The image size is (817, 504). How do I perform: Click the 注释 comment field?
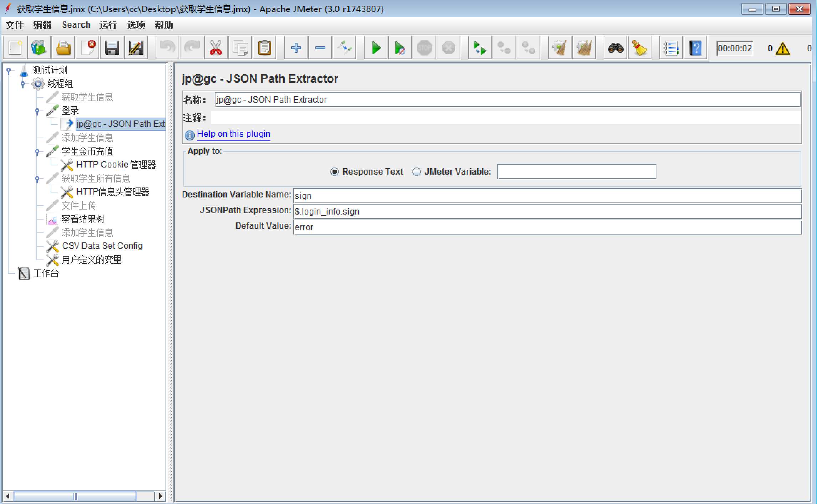[506, 117]
